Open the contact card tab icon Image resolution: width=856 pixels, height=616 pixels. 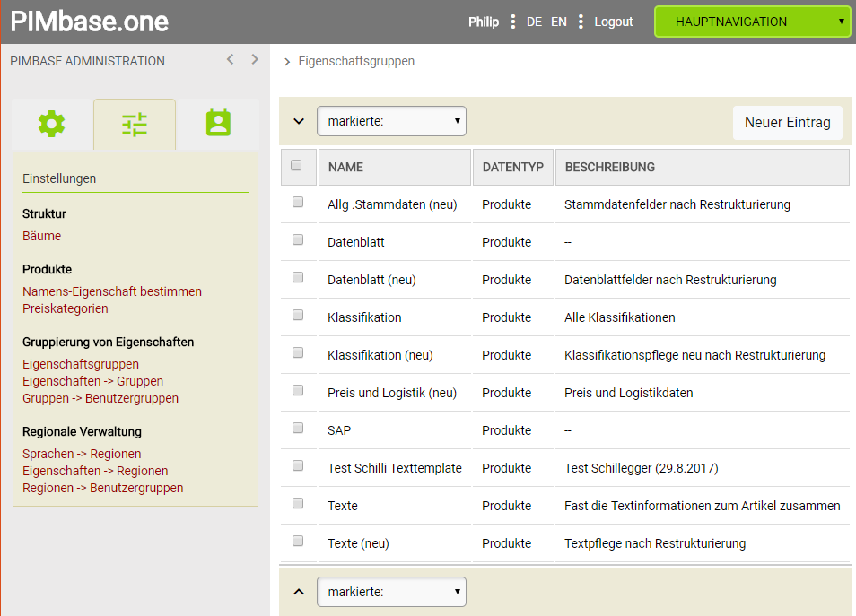218,124
